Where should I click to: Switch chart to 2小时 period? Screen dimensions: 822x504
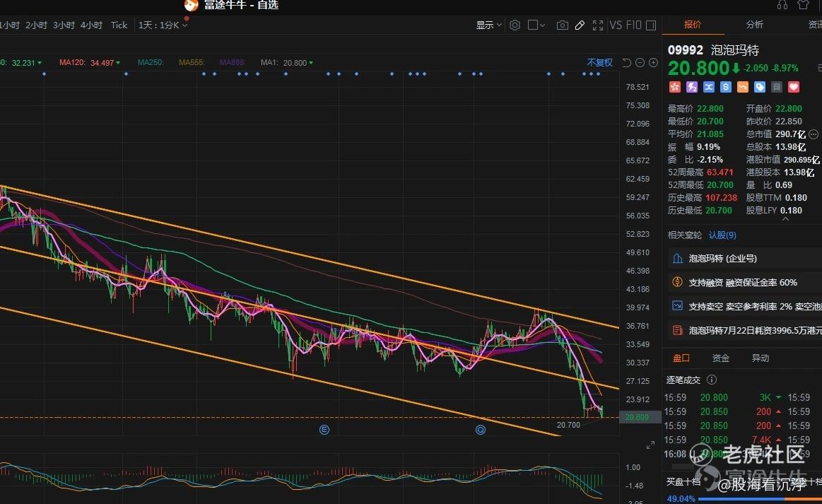pyautogui.click(x=36, y=25)
